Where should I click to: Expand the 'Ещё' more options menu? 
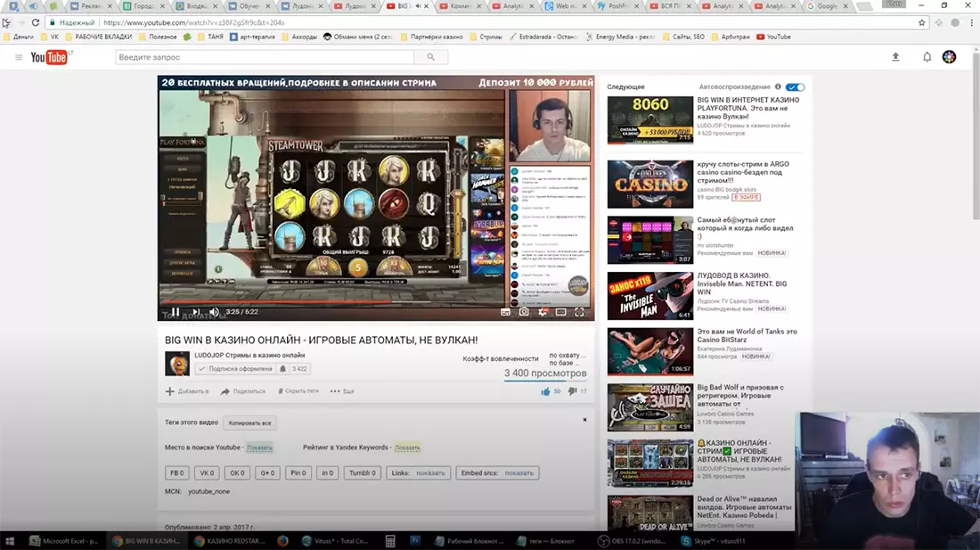point(342,391)
